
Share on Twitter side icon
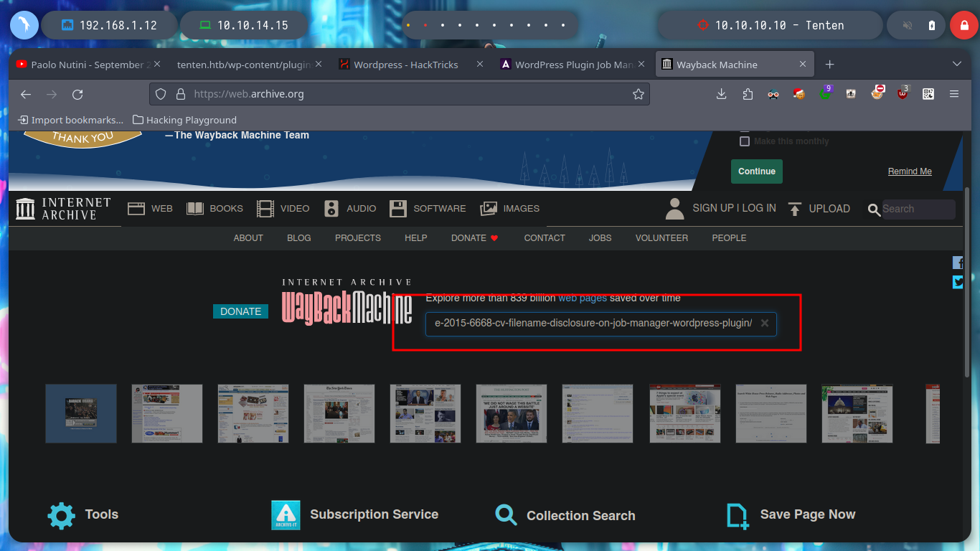(x=958, y=282)
